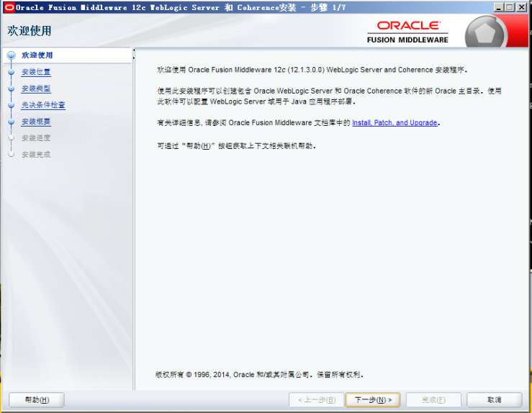Open the 先决条件检查 step
Viewport: 532px width, 413px height.
point(43,105)
